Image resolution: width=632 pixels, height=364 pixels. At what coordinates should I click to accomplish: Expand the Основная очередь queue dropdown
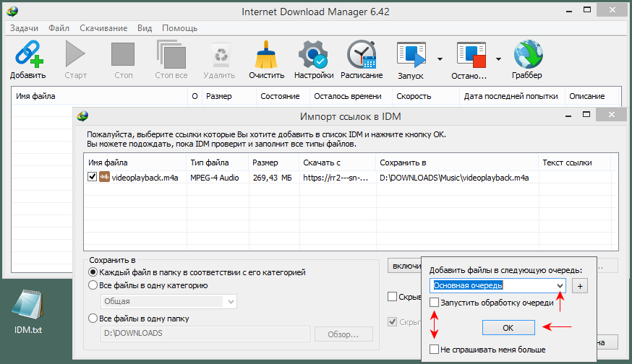coord(559,286)
